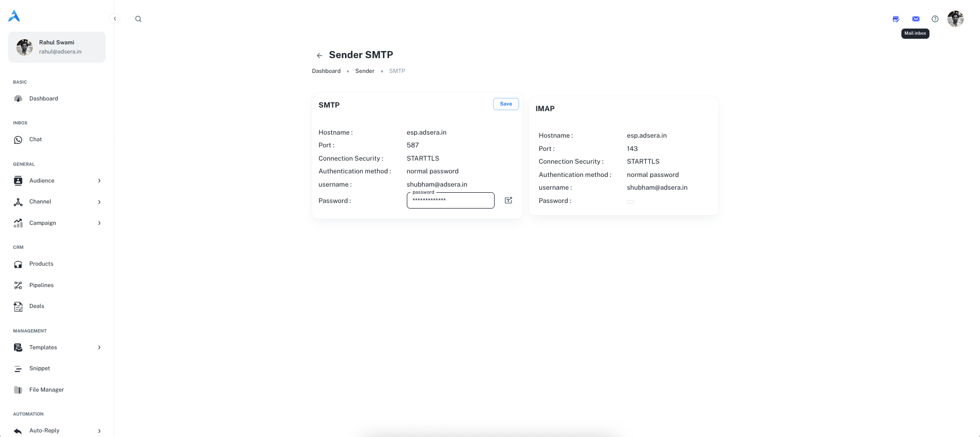The width and height of the screenshot is (980, 437).
Task: Expand the Templates submenu
Action: click(99, 348)
